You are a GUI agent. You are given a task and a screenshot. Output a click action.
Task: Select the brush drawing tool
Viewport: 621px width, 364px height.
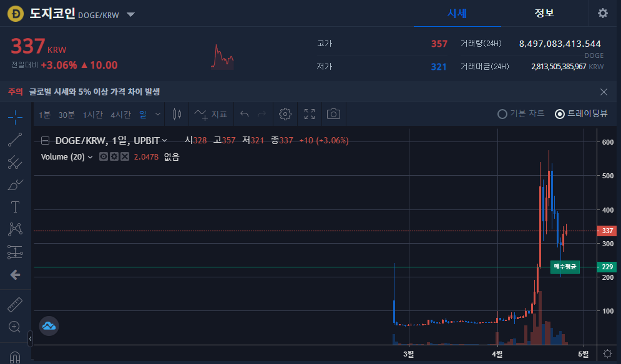(15, 184)
